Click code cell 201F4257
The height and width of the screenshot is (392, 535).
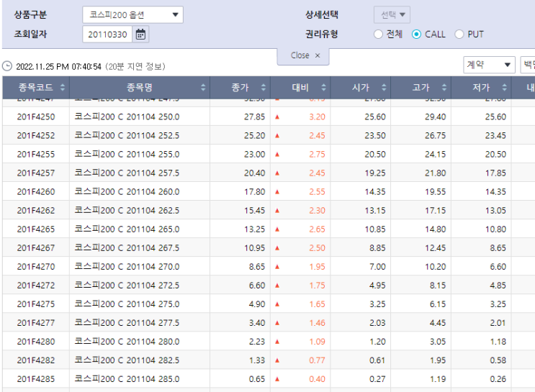click(x=36, y=173)
